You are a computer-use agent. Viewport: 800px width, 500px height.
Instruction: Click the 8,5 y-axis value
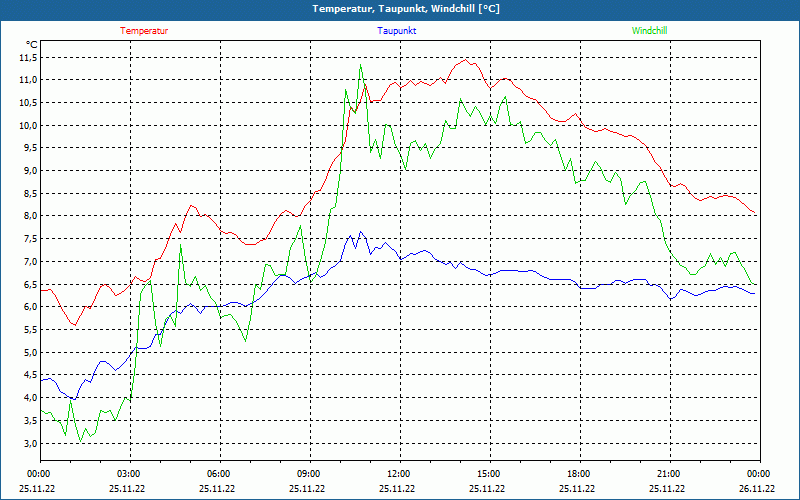(x=30, y=193)
